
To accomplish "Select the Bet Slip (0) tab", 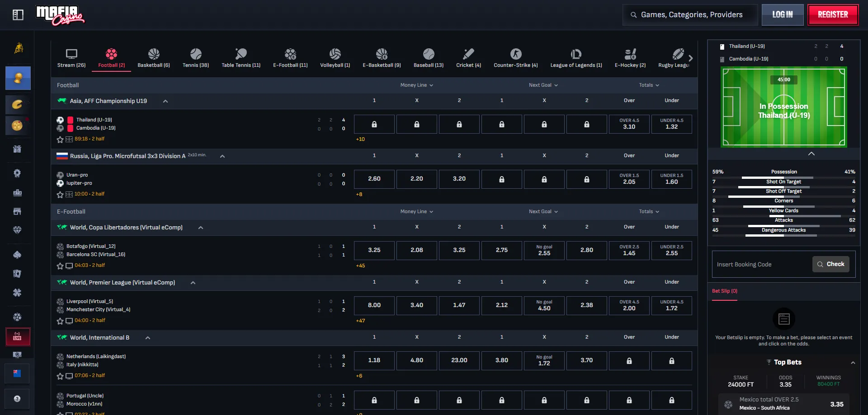I will [x=725, y=291].
